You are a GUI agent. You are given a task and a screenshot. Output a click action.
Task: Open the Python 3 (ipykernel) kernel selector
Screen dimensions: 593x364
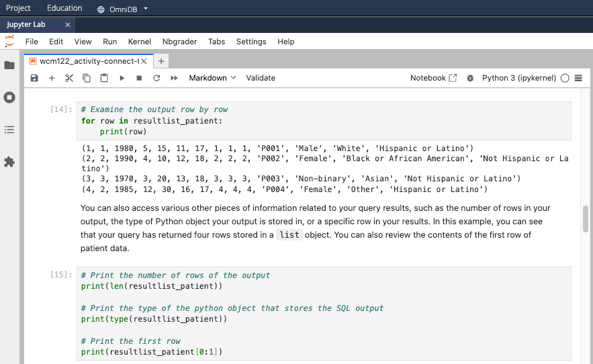[x=518, y=78]
